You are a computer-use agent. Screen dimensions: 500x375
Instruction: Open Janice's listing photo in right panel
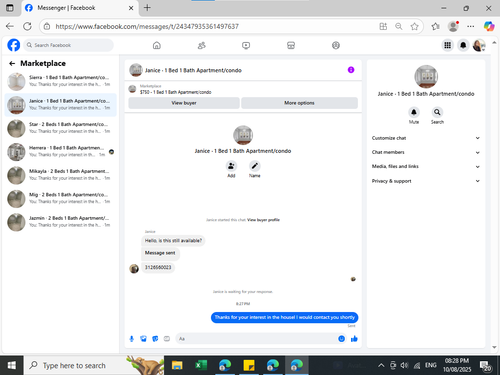click(x=426, y=77)
